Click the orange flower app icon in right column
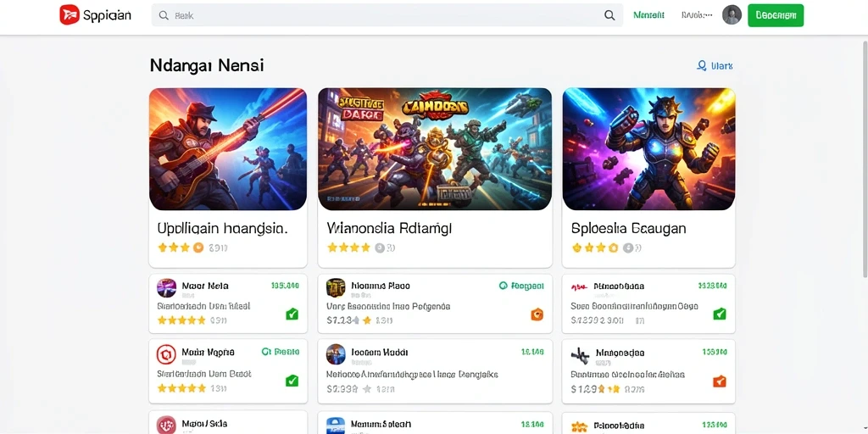 580,426
